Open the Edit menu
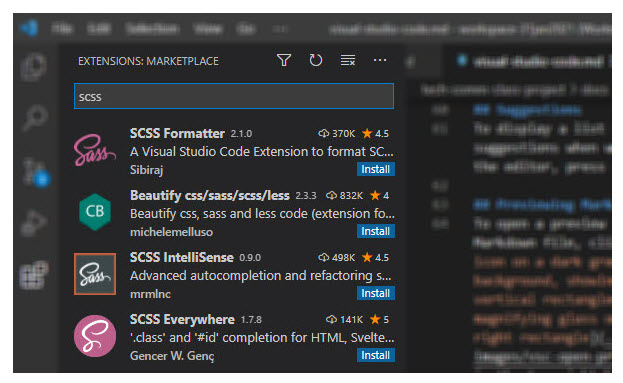623x383 pixels. coord(99,29)
